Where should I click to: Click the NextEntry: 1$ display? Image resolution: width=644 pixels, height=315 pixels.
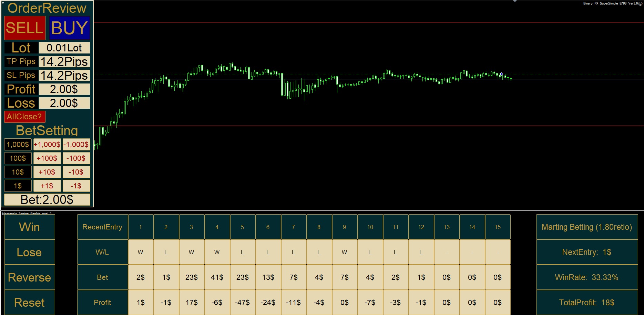click(587, 252)
